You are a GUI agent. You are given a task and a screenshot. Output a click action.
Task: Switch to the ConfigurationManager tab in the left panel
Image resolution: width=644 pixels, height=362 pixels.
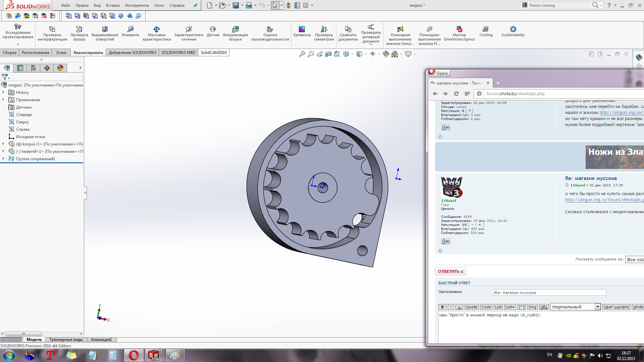(x=34, y=68)
